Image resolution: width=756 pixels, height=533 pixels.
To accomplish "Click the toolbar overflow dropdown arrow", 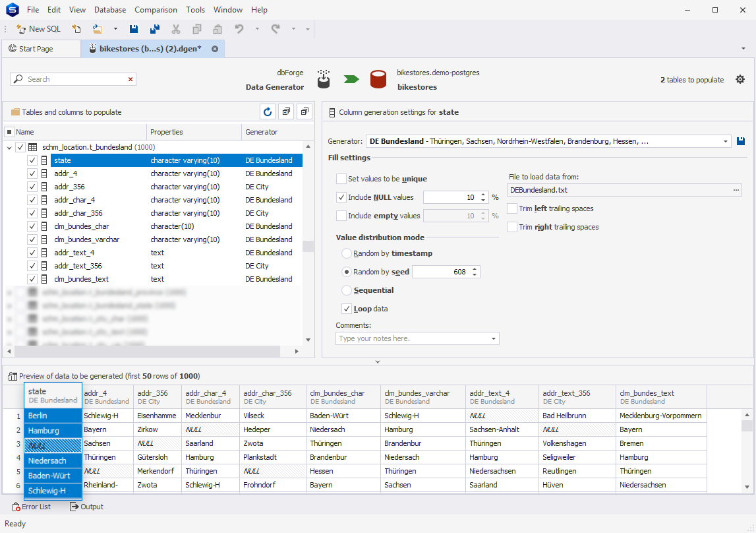I will 308,29.
